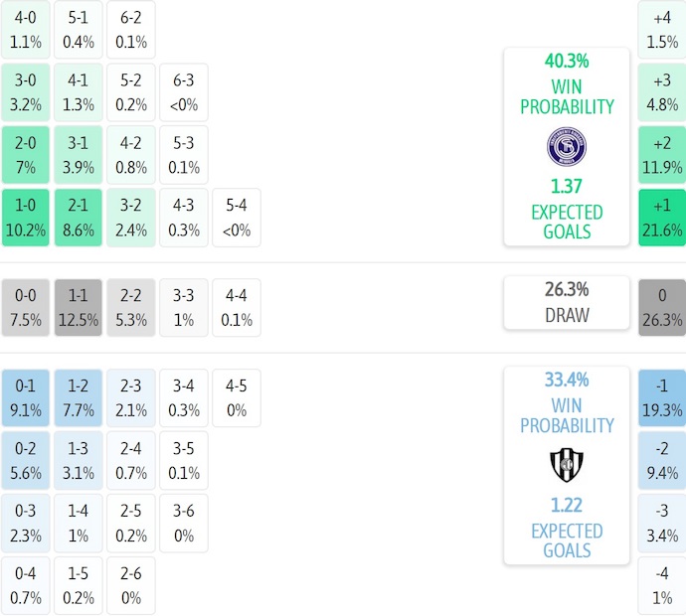This screenshot has height=616, width=686.
Task: Select the +4 goal margin tile
Action: (661, 29)
